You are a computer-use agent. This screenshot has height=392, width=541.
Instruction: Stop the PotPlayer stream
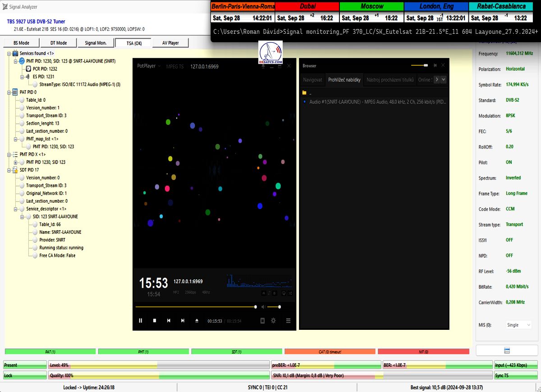154,320
